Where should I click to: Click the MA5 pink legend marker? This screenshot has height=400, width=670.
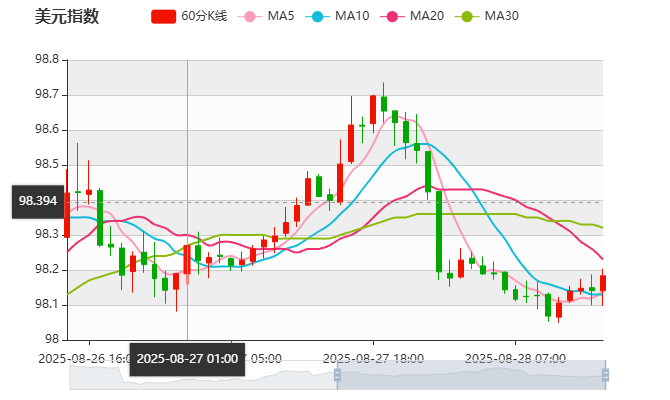[250, 16]
